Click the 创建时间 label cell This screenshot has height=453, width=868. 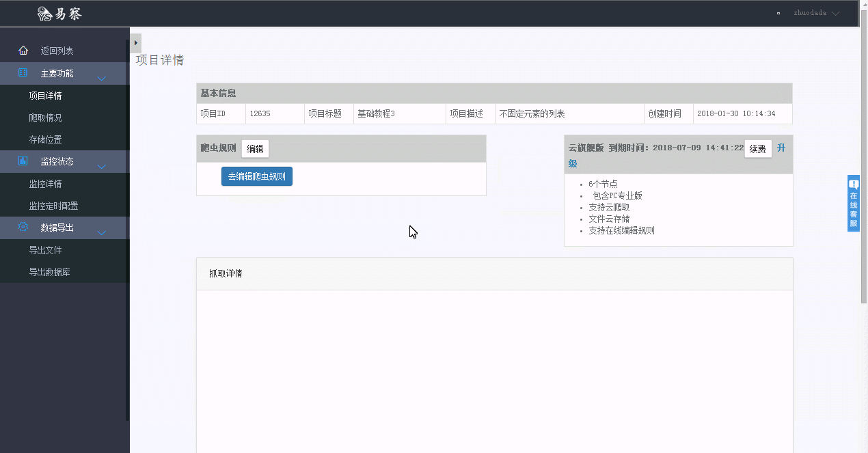[668, 113]
